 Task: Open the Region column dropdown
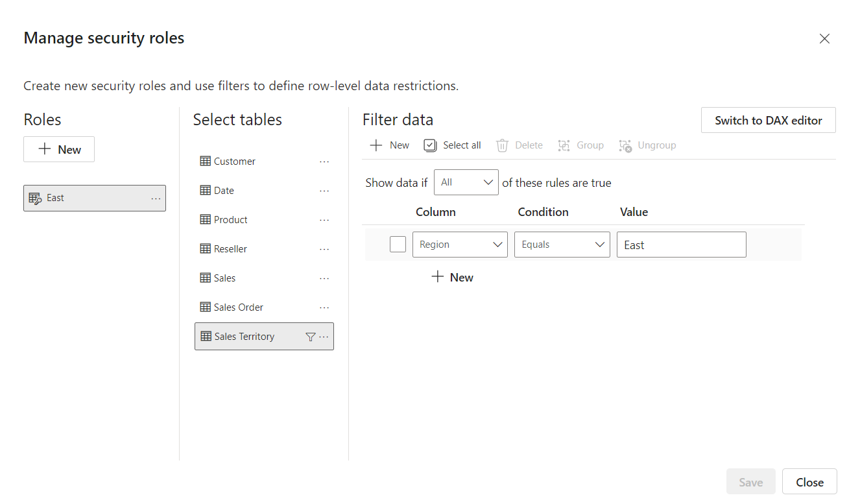point(460,244)
